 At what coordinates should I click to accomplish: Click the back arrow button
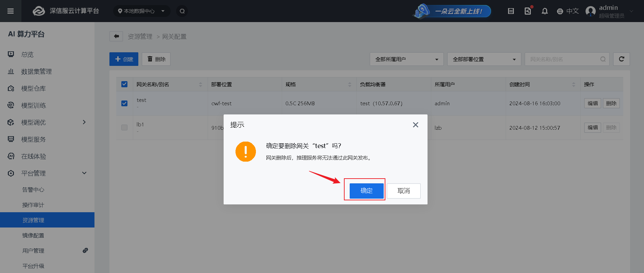[x=116, y=36]
